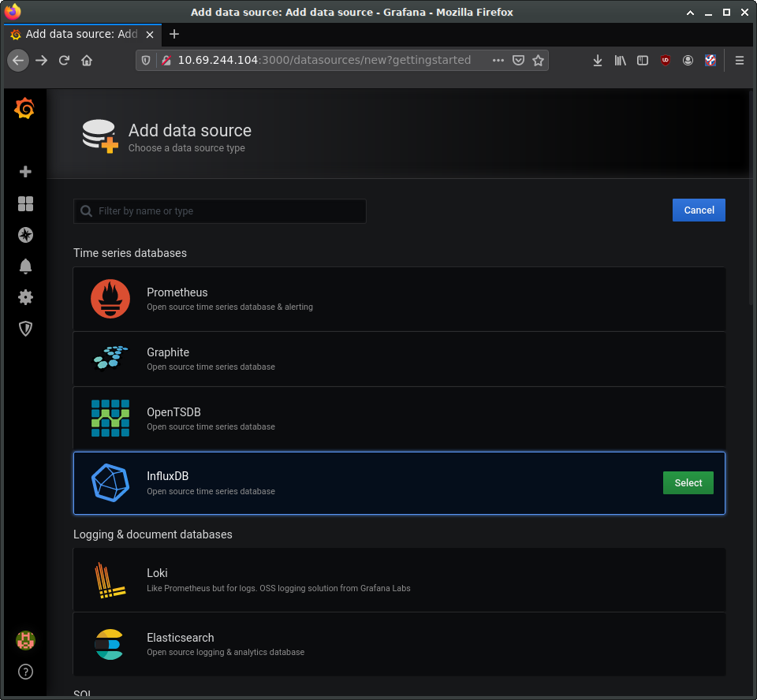Choose the OpenTSDB data source card
Viewport: 757px width, 700px height.
coord(399,418)
